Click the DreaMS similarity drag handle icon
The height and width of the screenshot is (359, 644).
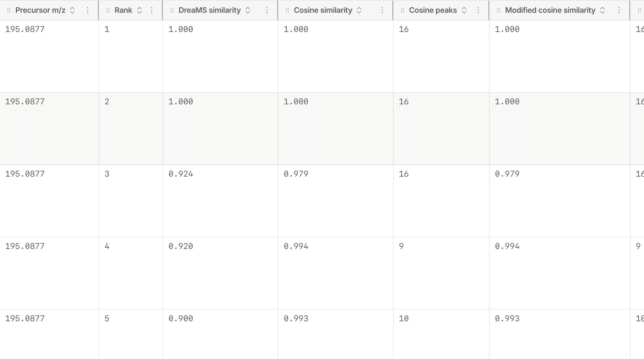[x=172, y=10]
